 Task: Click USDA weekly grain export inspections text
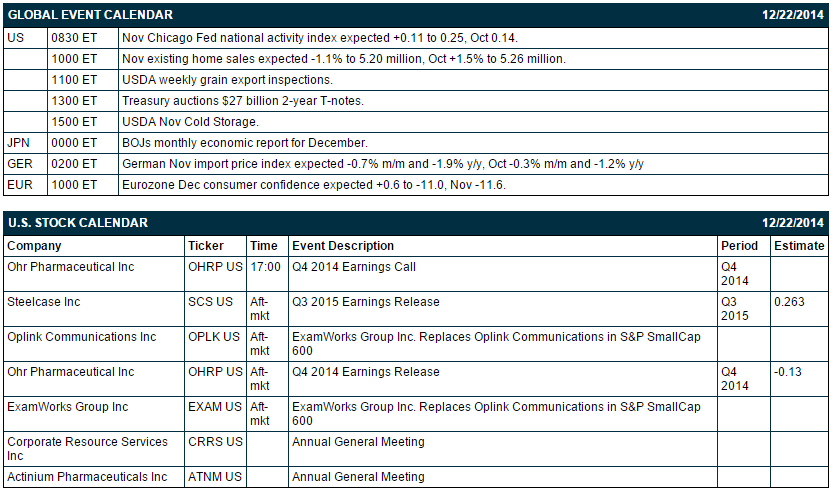(x=227, y=80)
